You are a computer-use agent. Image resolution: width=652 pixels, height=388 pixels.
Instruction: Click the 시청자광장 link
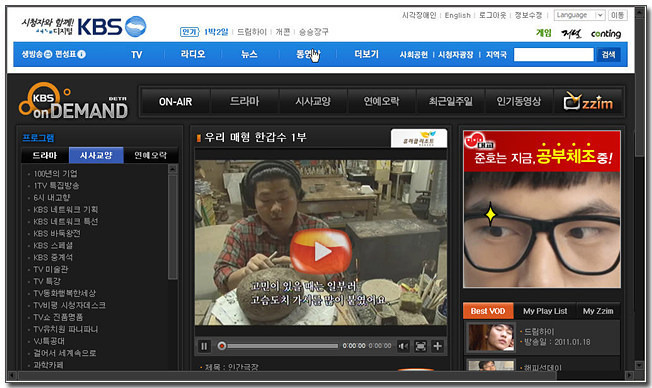[456, 54]
